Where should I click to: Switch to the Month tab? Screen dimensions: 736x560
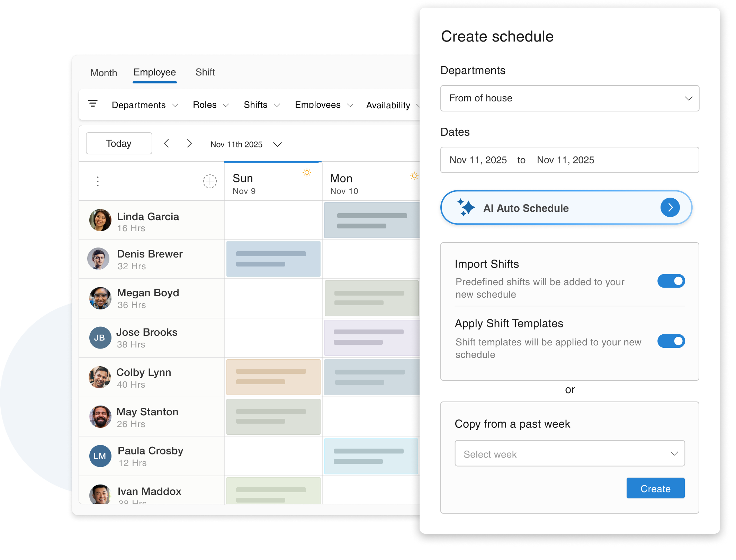pyautogui.click(x=104, y=73)
